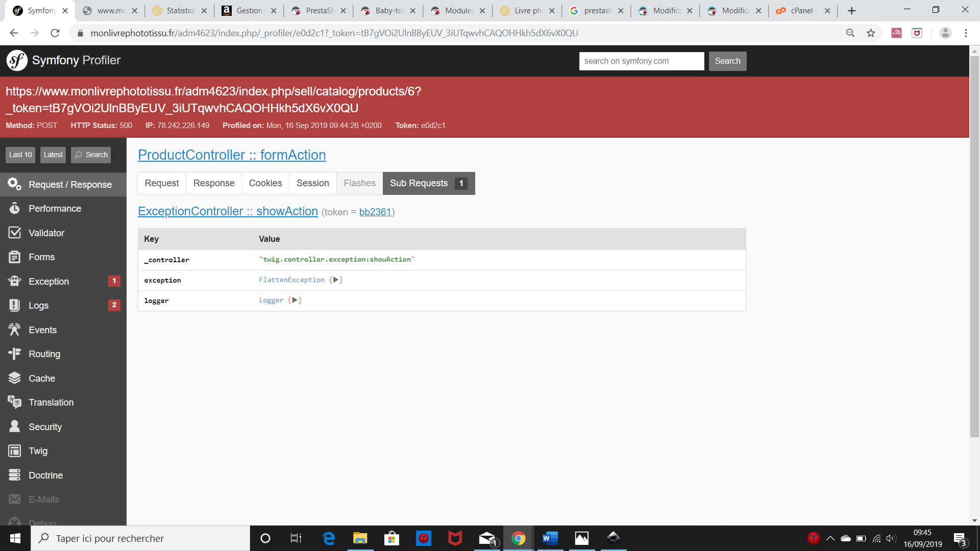Expand the FlattenException object
The height and width of the screenshot is (551, 980).
pyautogui.click(x=335, y=280)
